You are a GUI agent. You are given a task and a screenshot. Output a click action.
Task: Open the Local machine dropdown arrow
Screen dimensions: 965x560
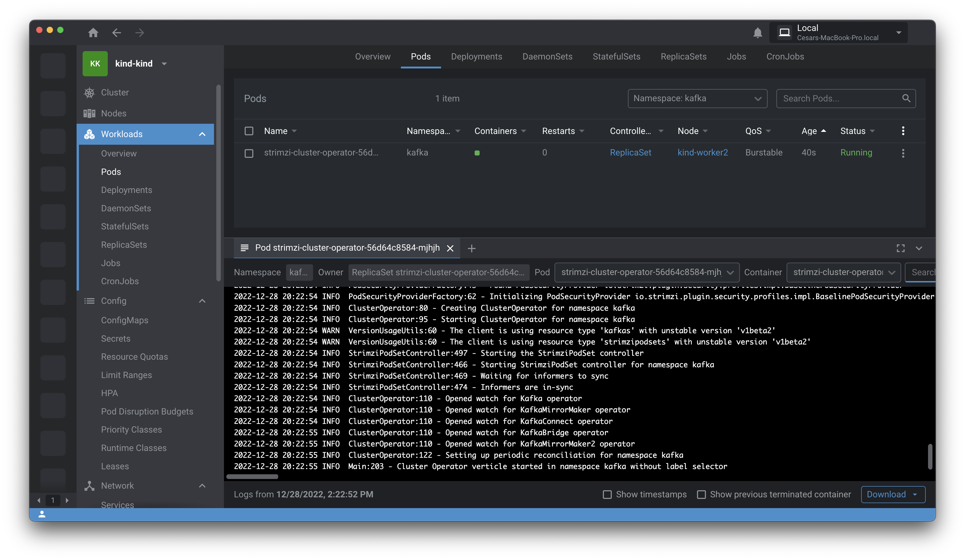coord(898,33)
